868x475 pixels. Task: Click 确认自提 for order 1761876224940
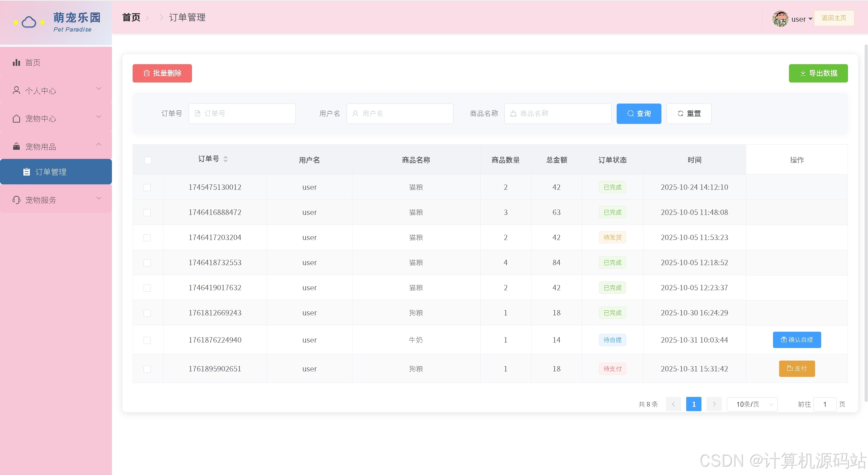coord(797,340)
